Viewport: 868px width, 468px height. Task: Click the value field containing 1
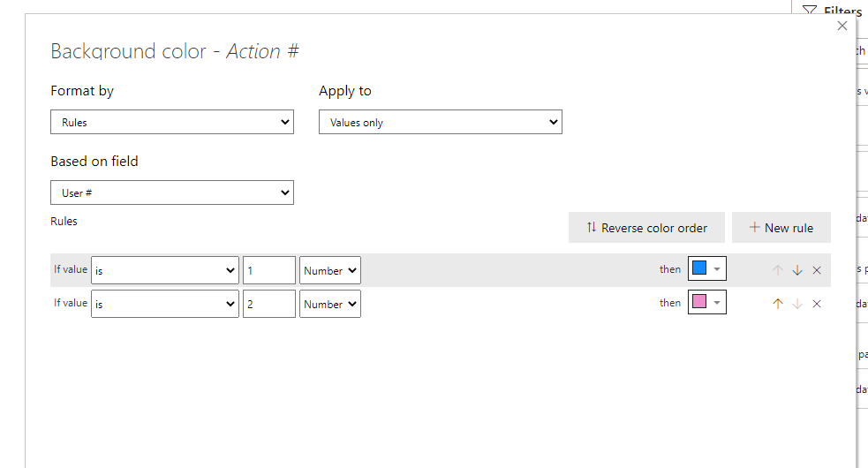coord(269,270)
